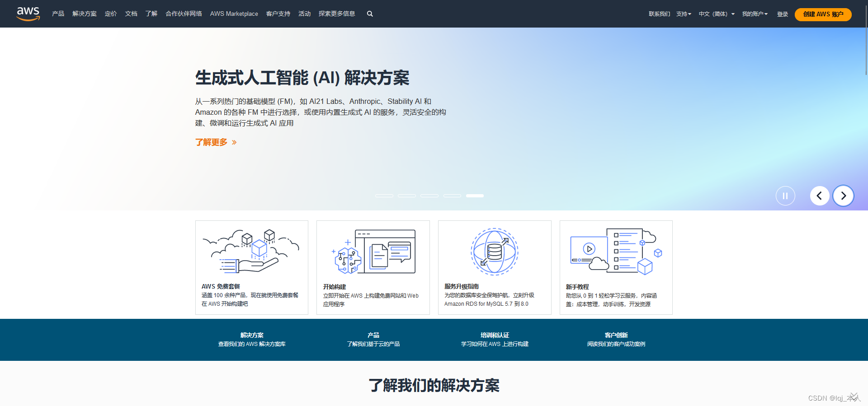The image size is (868, 406).
Task: Click the 联系我们 link
Action: pyautogui.click(x=660, y=14)
